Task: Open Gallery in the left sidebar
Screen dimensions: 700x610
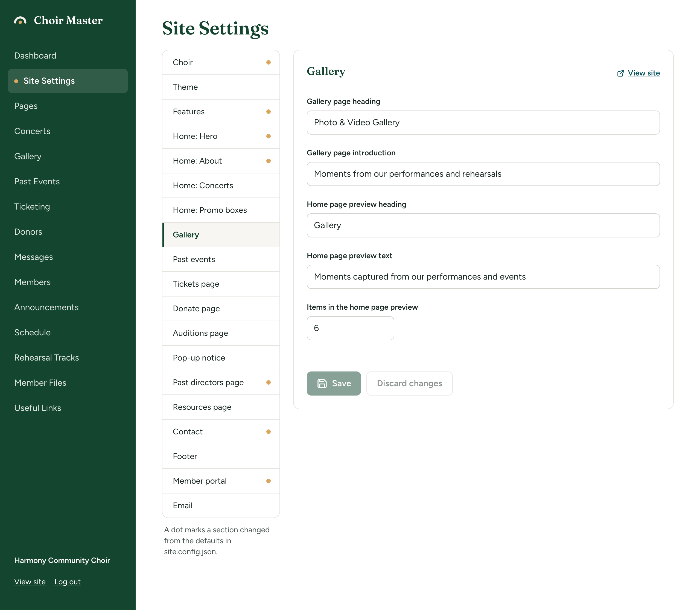Action: tap(68, 156)
